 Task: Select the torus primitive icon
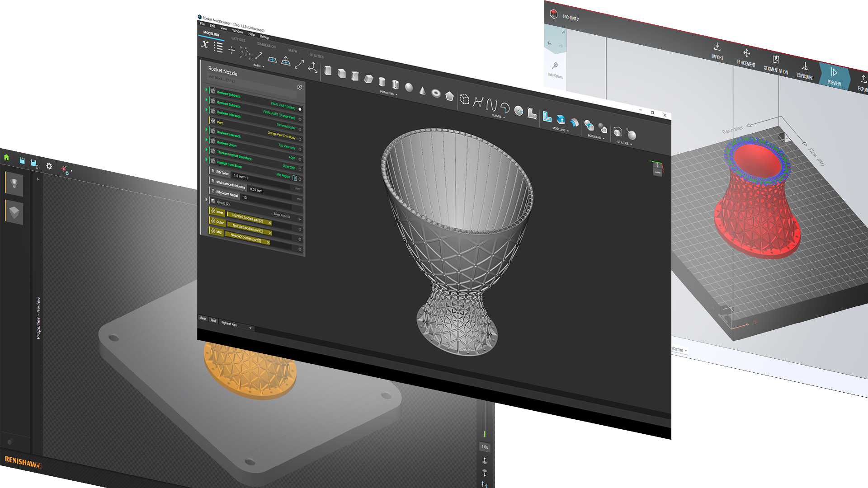[436, 93]
